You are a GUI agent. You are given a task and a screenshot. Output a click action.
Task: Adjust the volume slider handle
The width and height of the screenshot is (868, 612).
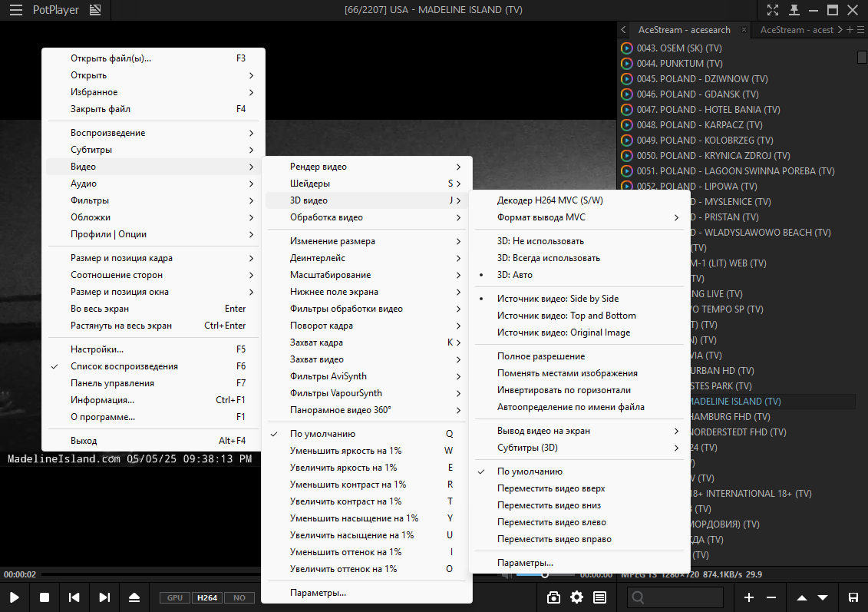[545, 575]
